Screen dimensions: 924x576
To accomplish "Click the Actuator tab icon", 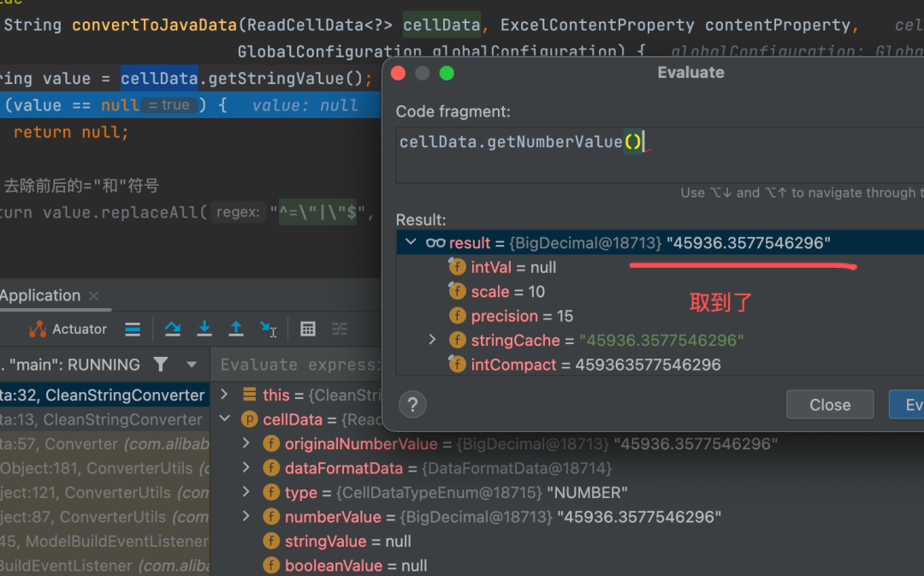I will [x=38, y=329].
